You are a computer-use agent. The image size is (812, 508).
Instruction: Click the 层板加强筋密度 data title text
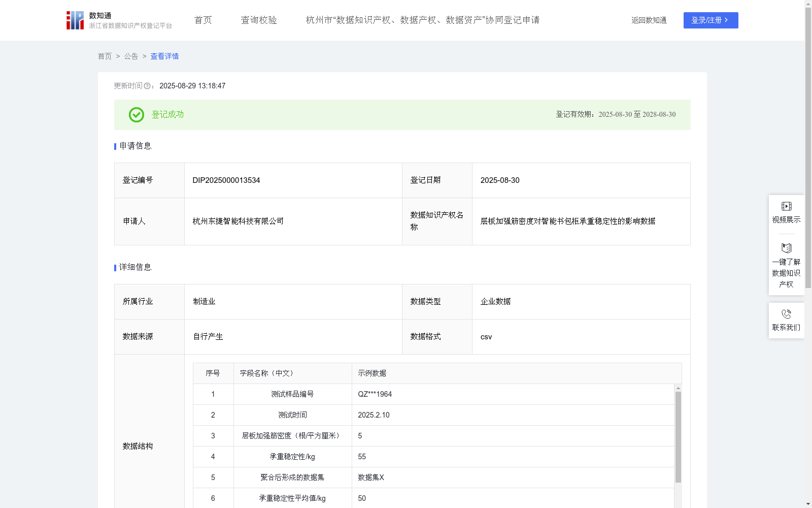coord(568,221)
